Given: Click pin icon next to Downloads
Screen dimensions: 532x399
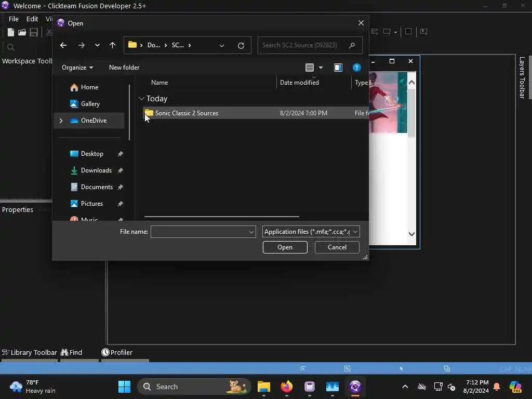Looking at the screenshot, I should (120, 170).
